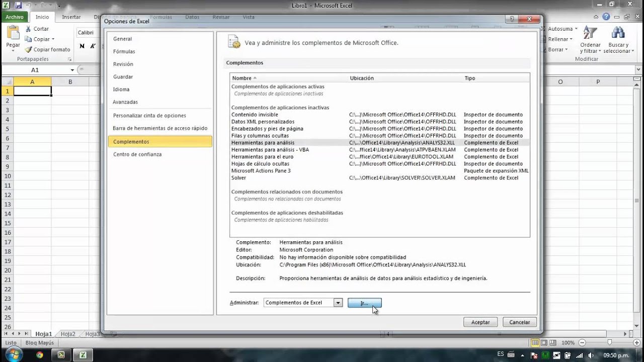The height and width of the screenshot is (362, 644).
Task: Expand the Name Box dropdown arrow
Action: [72, 70]
